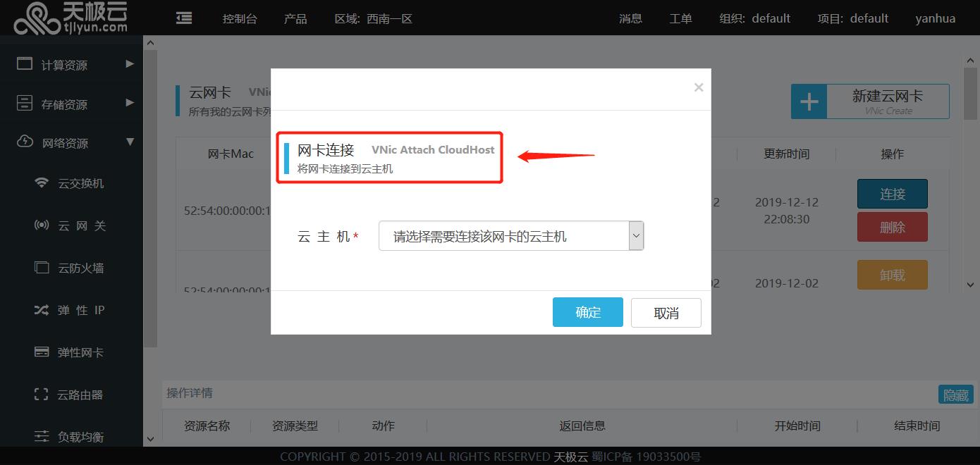This screenshot has width=980, height=465.
Task: Click the sidebar collapse hamburger icon
Action: point(184,18)
